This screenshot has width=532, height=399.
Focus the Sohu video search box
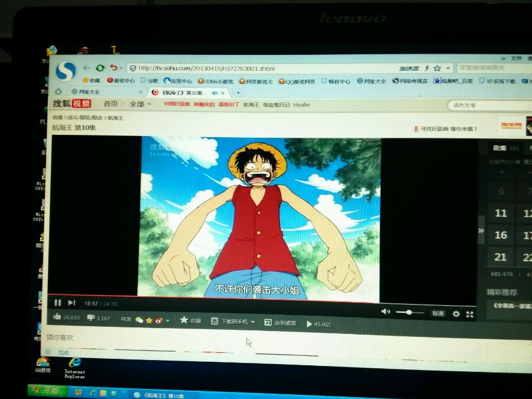point(489,105)
